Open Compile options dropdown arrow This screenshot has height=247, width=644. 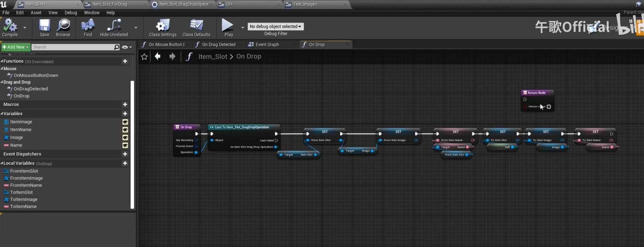click(25, 27)
